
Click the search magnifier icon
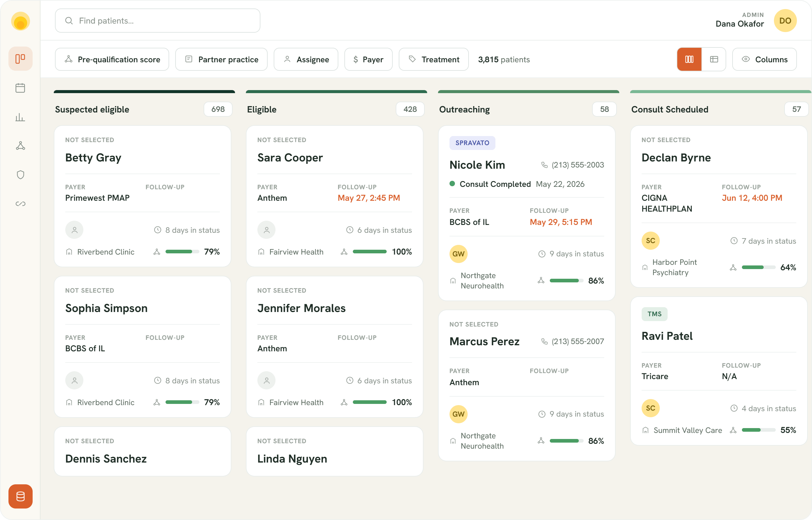pos(69,21)
